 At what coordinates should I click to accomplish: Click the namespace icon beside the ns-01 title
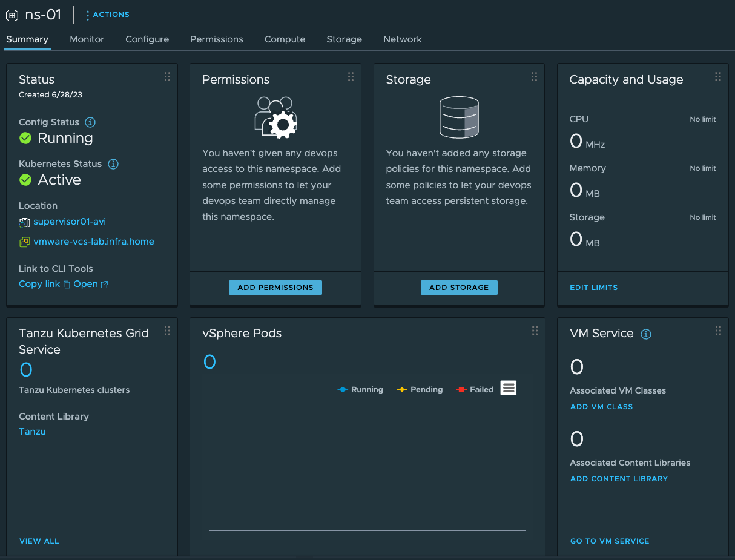click(12, 15)
